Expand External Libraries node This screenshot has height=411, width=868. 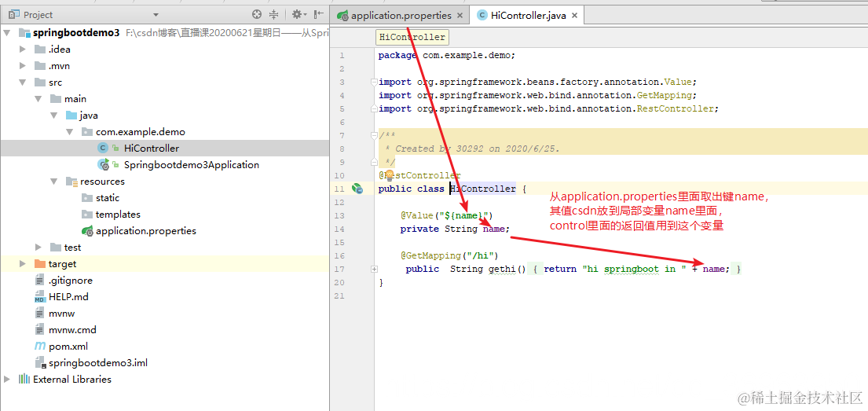click(6, 380)
